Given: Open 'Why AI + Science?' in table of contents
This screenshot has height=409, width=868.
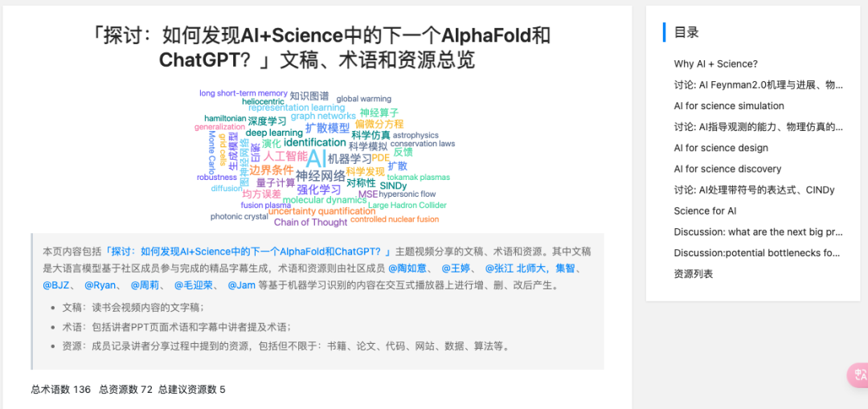Looking at the screenshot, I should pos(715,64).
